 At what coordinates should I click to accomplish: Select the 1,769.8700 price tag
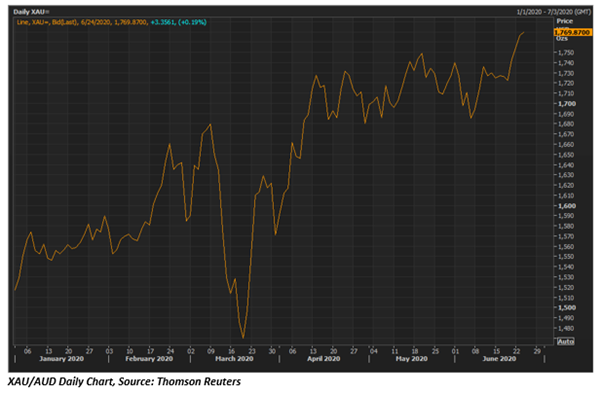click(x=572, y=32)
